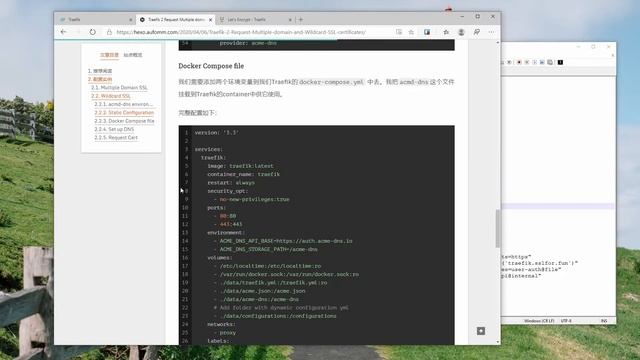
Task: Jump to section 2 in table of contents
Action: (100, 79)
